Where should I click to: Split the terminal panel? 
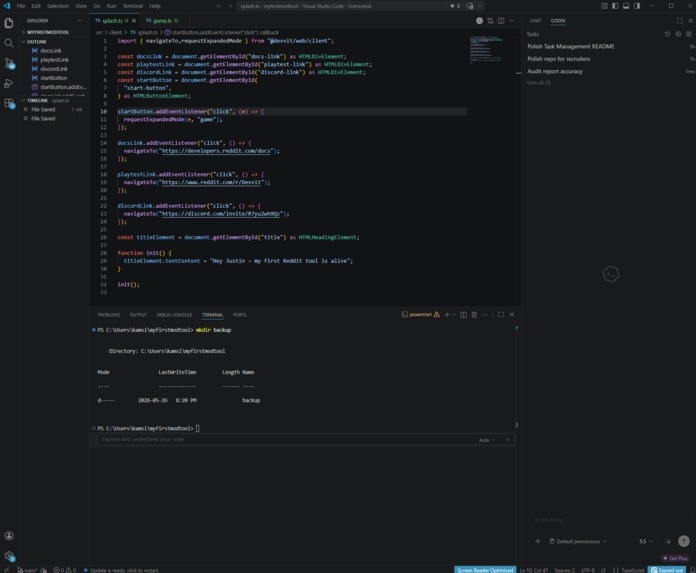(463, 315)
